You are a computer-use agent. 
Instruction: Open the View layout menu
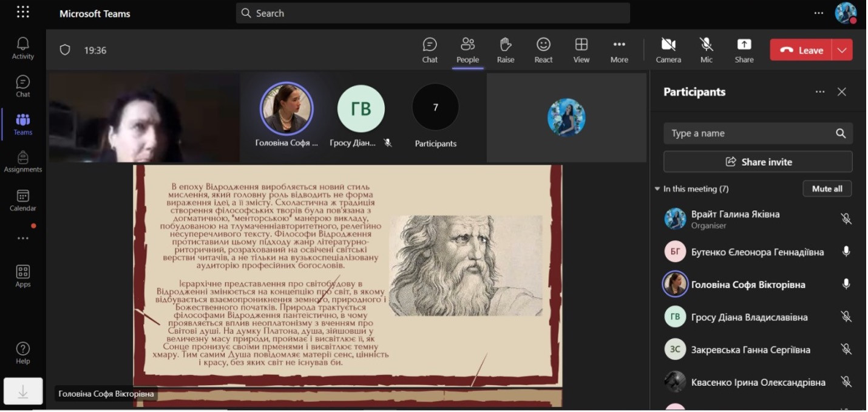point(581,50)
